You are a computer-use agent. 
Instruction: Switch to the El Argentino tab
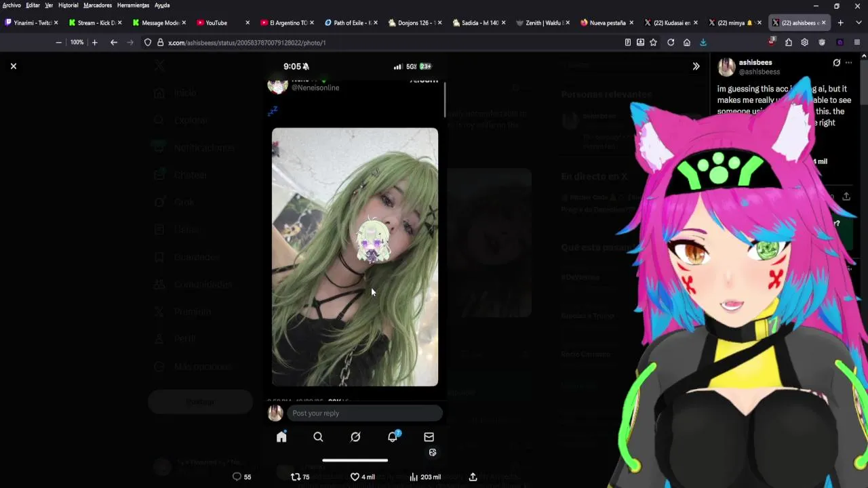(x=288, y=22)
